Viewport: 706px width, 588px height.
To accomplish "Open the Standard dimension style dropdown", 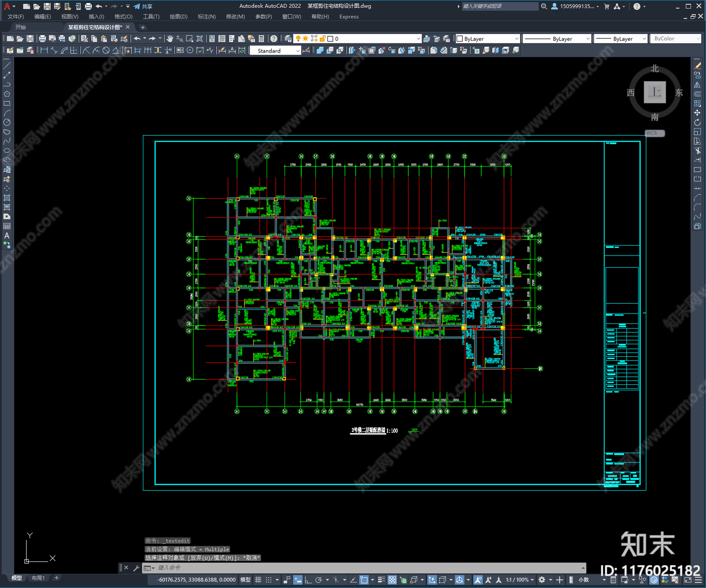I will (275, 51).
